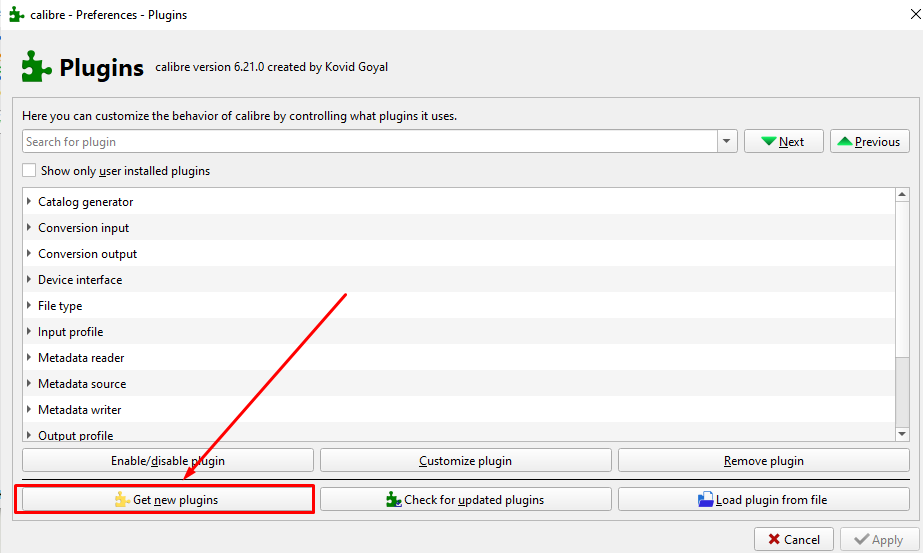The width and height of the screenshot is (923, 553).
Task: Click the green up arrow on Previous
Action: point(845,141)
